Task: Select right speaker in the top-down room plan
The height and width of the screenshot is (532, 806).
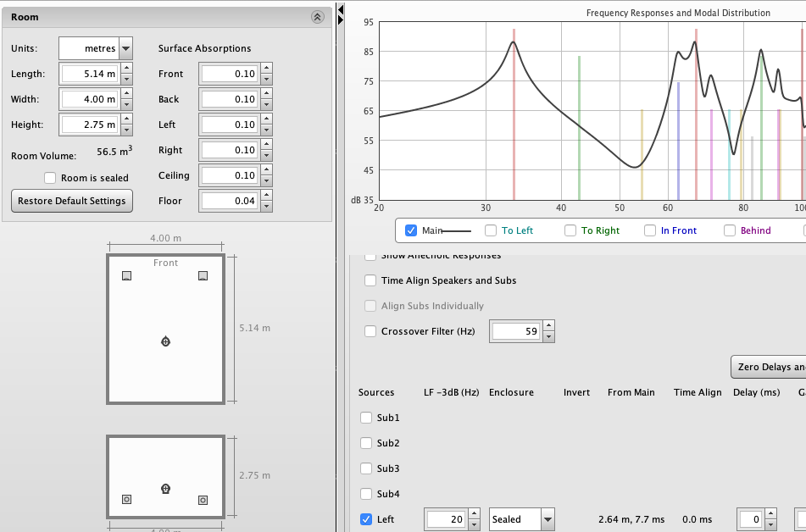Action: (203, 276)
